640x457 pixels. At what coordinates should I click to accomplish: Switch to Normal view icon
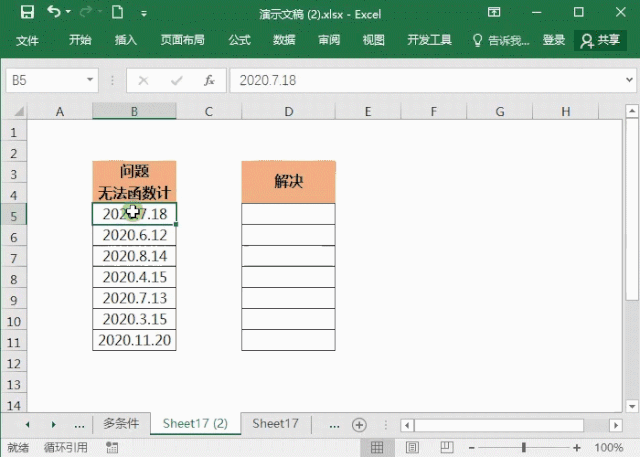pos(377,448)
